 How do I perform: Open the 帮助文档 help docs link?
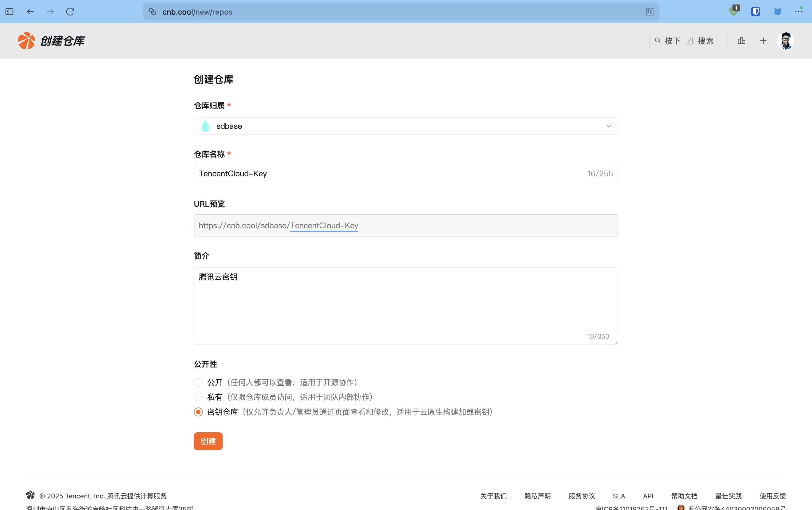coord(684,496)
